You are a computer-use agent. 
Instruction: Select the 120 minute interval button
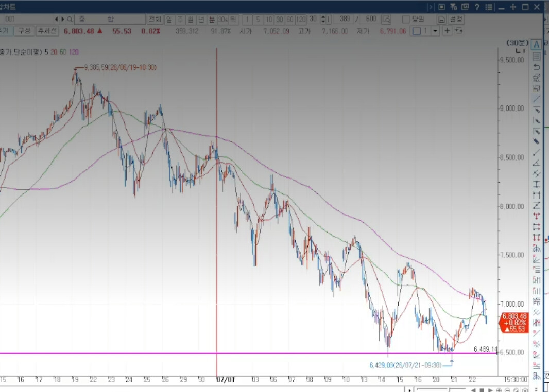(x=301, y=19)
